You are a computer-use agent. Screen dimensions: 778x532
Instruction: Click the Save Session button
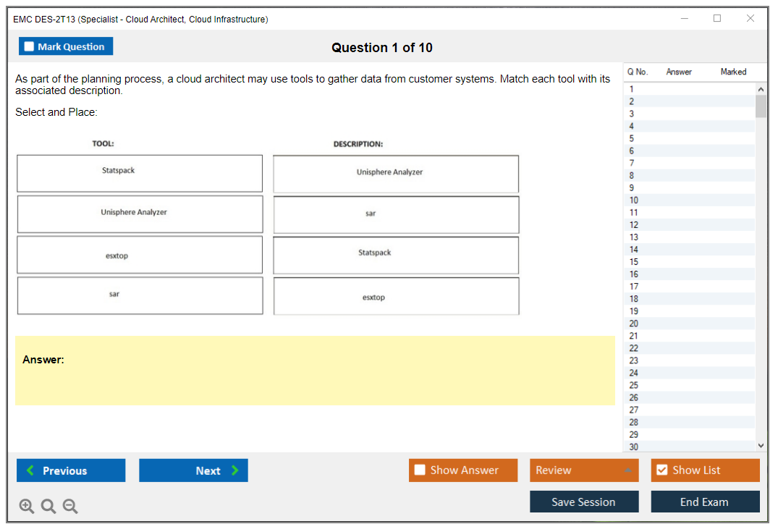click(x=583, y=502)
